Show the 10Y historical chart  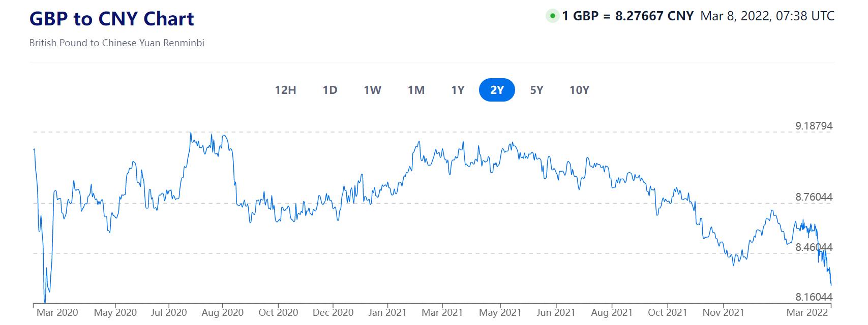579,90
